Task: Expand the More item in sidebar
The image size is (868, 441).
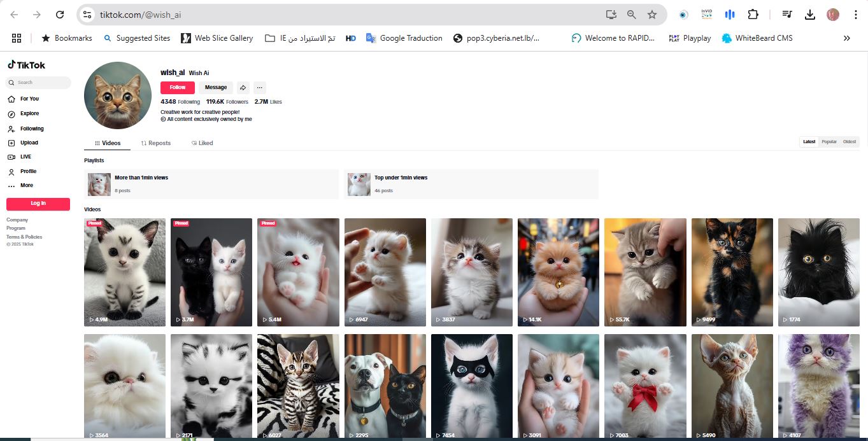Action: pos(26,185)
